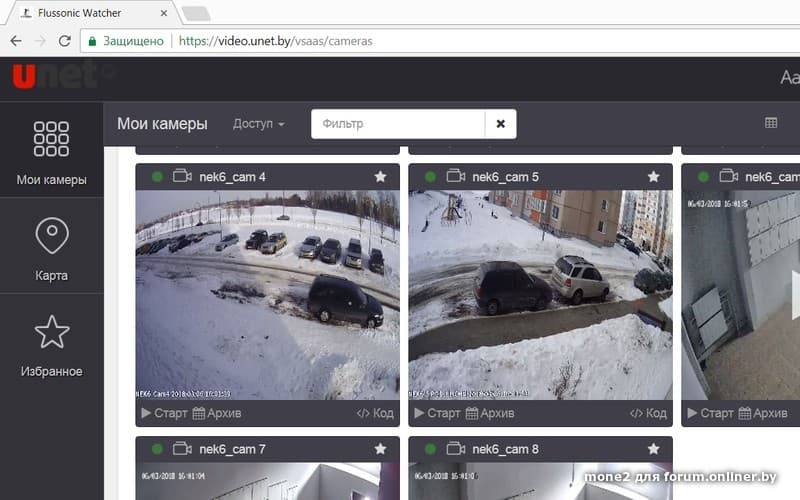Click camera icon of nek6_cam 4

pyautogui.click(x=182, y=176)
